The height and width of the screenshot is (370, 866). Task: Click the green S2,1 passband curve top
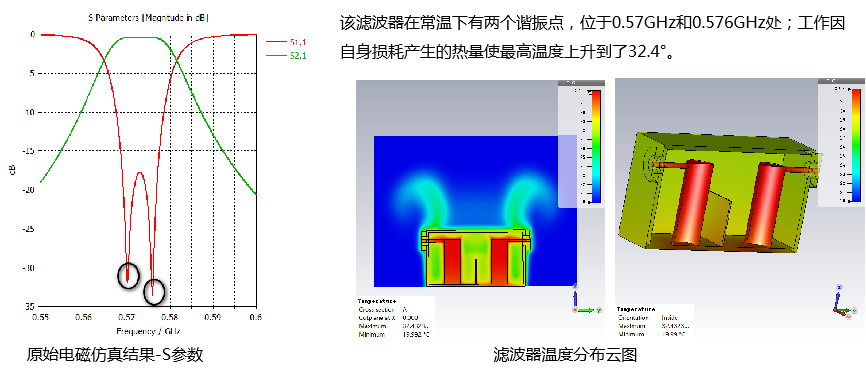tap(140, 38)
